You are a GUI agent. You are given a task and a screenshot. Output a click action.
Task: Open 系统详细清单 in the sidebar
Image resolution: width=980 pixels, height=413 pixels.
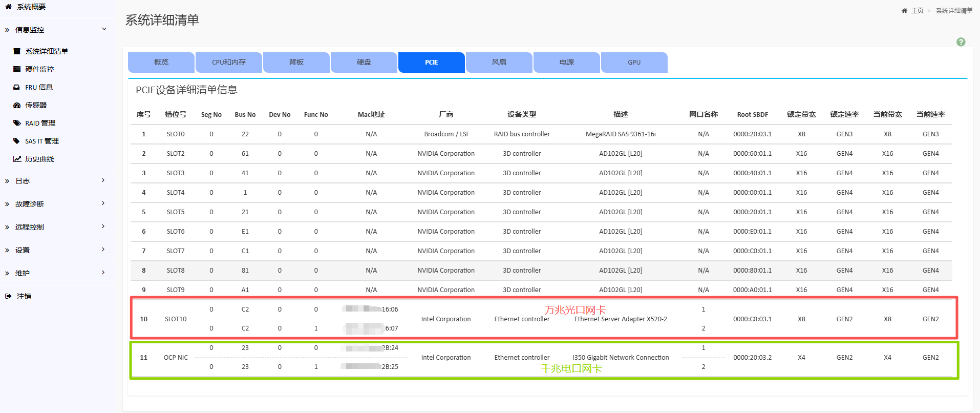[46, 51]
